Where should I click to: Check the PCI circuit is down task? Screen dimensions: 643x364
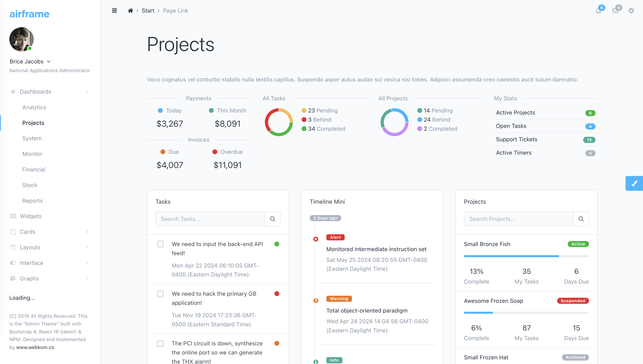pos(160,344)
